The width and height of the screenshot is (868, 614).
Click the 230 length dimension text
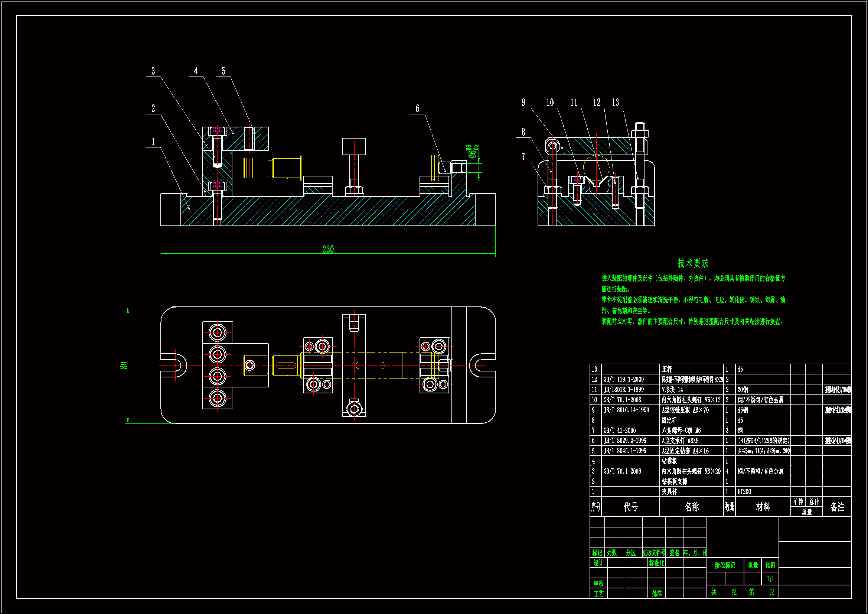point(328,249)
